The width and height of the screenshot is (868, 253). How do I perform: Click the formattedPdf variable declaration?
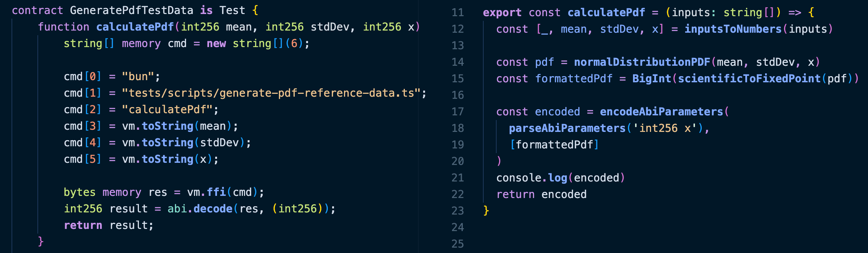click(x=574, y=79)
